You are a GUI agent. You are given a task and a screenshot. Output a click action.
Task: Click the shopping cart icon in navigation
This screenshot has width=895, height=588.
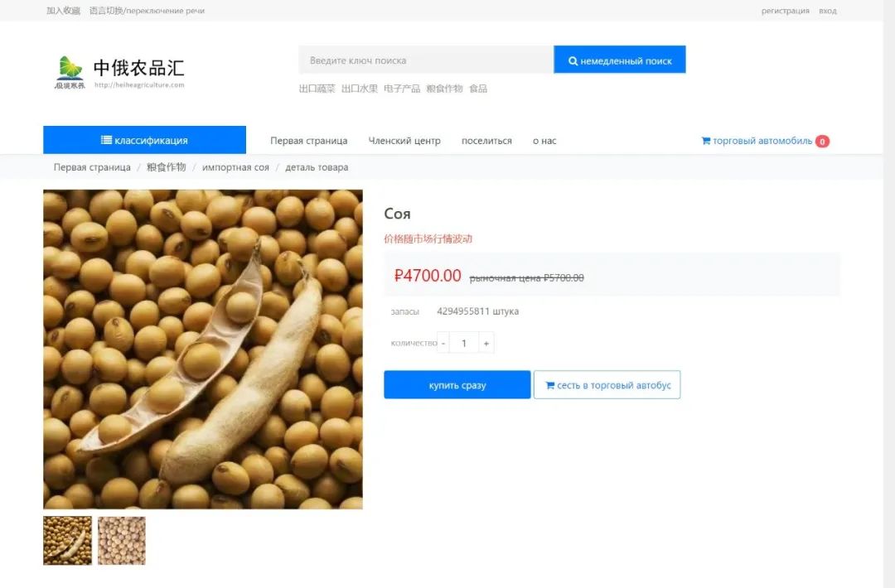click(x=705, y=140)
